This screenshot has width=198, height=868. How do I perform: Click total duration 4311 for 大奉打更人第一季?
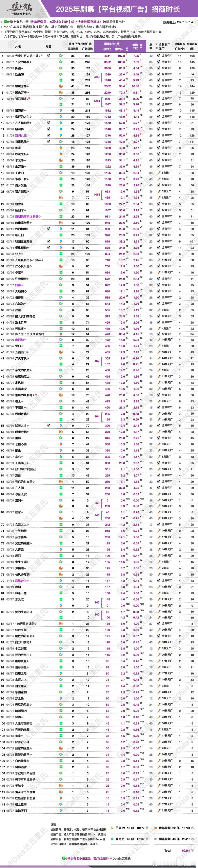click(107, 56)
